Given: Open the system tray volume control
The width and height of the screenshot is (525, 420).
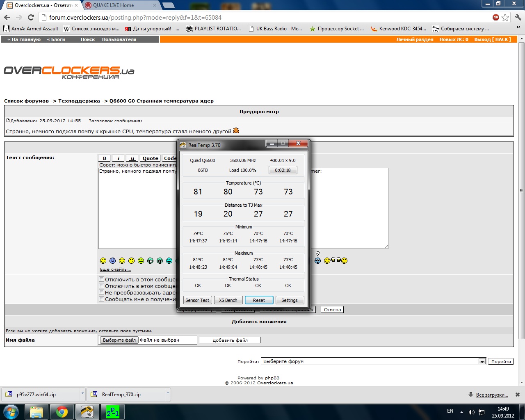Looking at the screenshot, I should [x=472, y=412].
